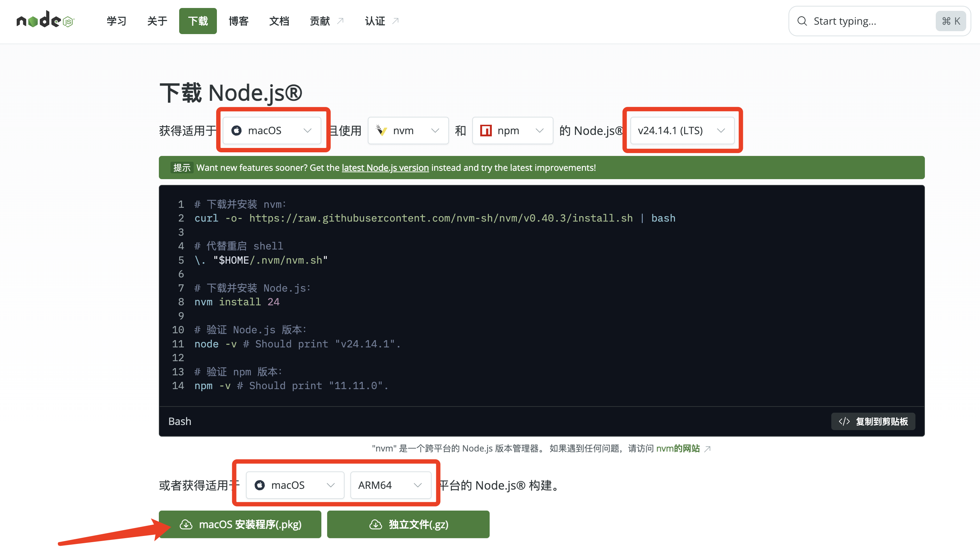Click the external link arrow next to 认证
The height and width of the screenshot is (557, 980).
coord(395,21)
